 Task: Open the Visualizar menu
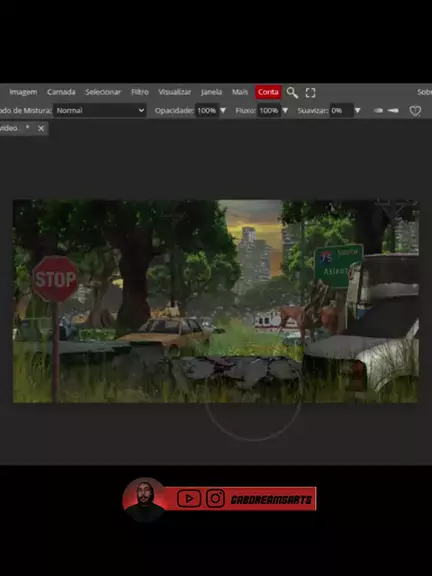click(174, 92)
